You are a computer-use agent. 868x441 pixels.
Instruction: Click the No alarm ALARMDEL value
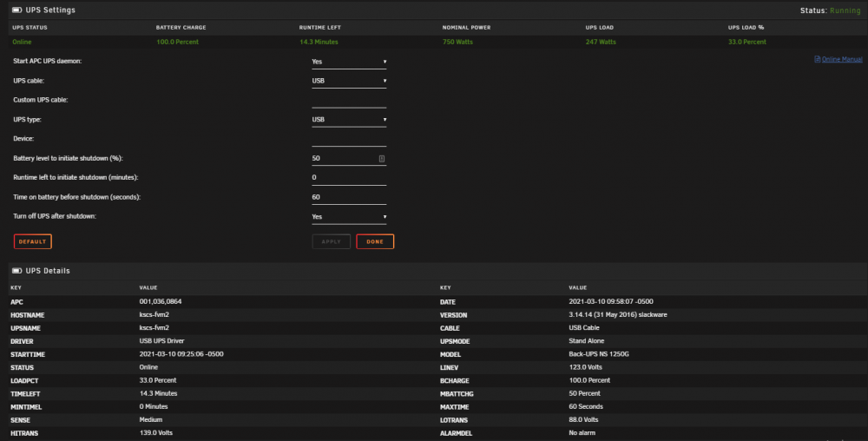582,432
